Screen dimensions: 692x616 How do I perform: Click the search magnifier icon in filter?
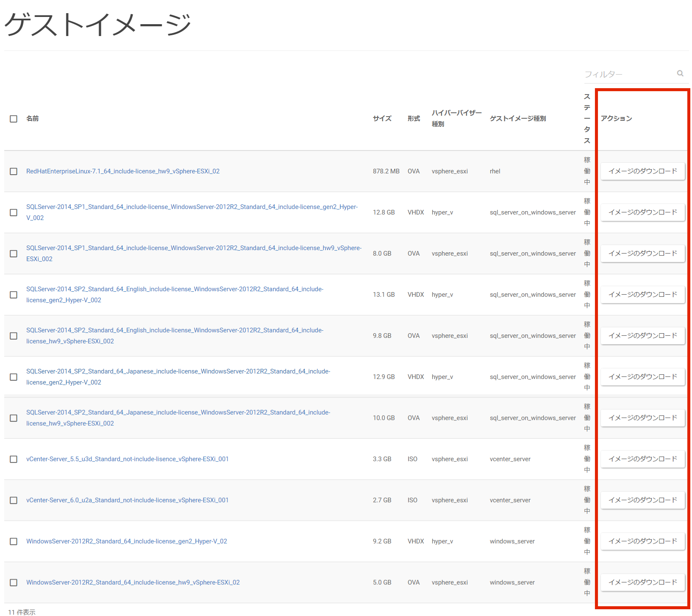click(x=680, y=73)
